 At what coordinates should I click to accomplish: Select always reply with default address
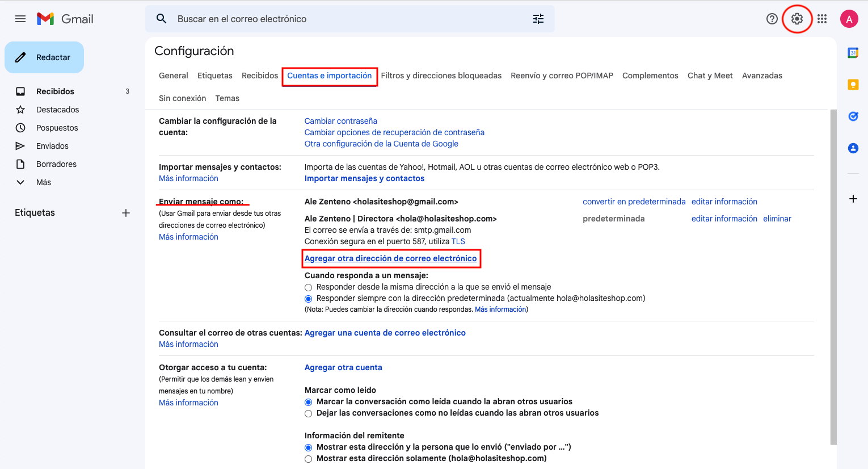pyautogui.click(x=309, y=299)
